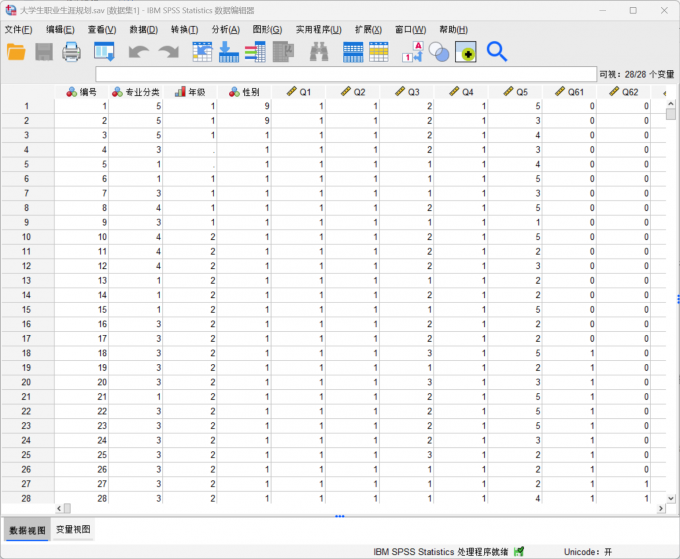The height and width of the screenshot is (559, 680).
Task: Run descriptive statistics icon
Action: click(x=283, y=52)
